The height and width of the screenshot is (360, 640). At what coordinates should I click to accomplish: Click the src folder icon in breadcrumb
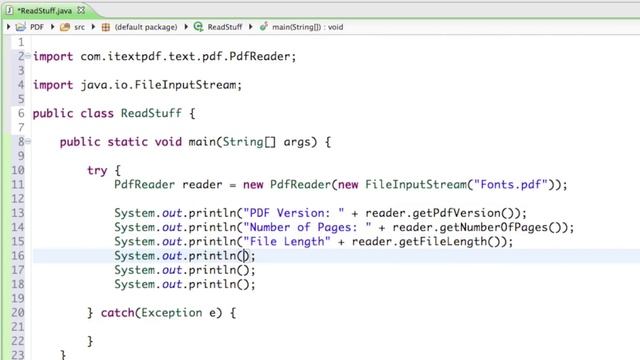65,27
